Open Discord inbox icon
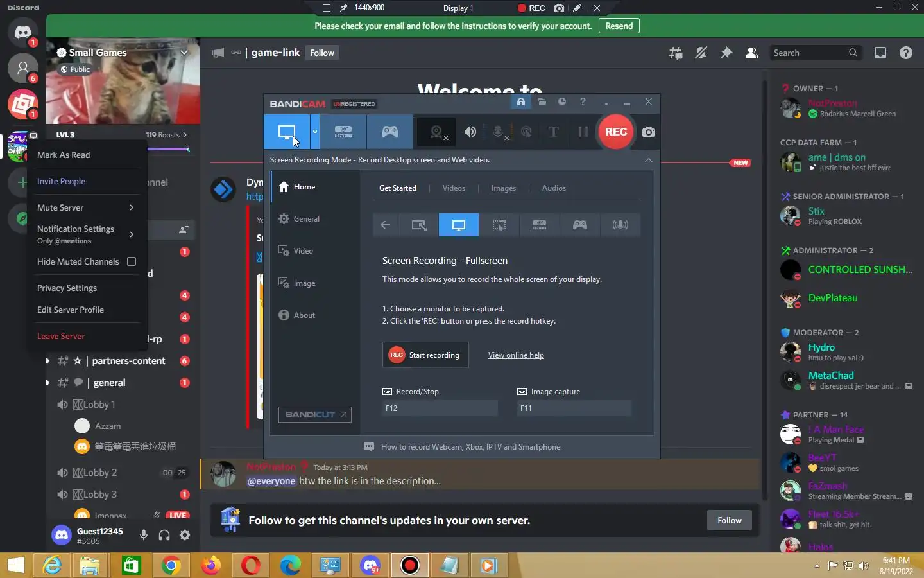The image size is (924, 578). [x=880, y=53]
